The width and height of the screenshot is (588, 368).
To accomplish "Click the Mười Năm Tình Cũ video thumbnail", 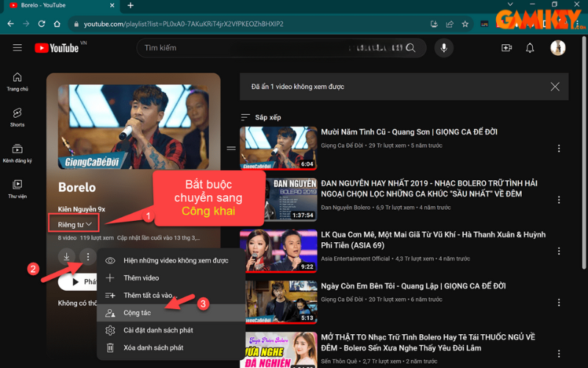I will 279,149.
